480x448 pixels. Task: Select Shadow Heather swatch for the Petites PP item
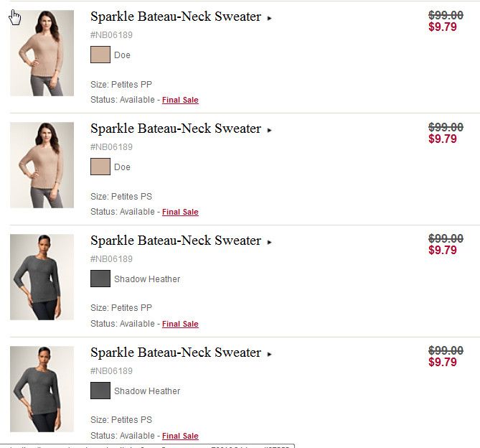[100, 279]
